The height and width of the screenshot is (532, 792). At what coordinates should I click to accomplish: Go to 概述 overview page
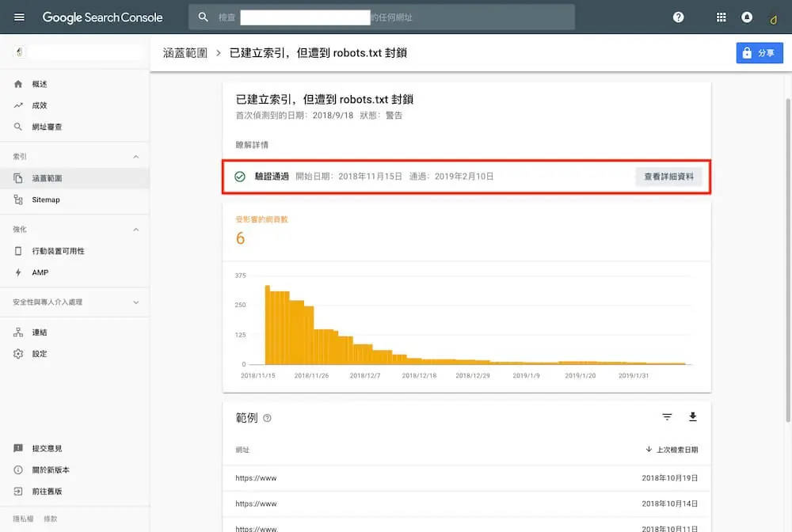click(x=74, y=84)
